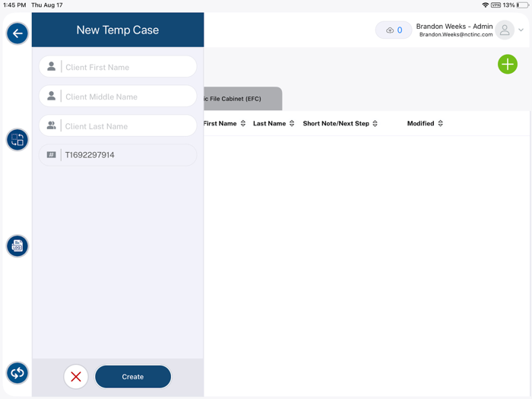
Task: Tap the person icon in Middle Name field
Action: pos(51,96)
